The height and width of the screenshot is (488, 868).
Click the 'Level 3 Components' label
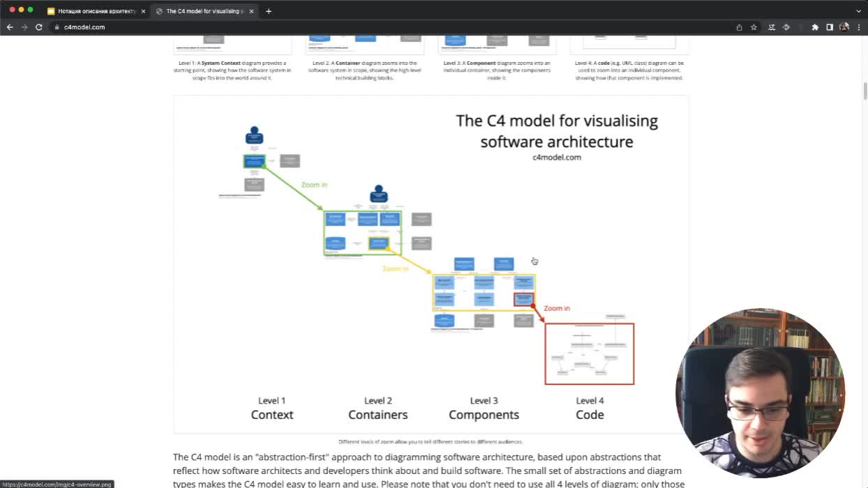[x=484, y=408]
